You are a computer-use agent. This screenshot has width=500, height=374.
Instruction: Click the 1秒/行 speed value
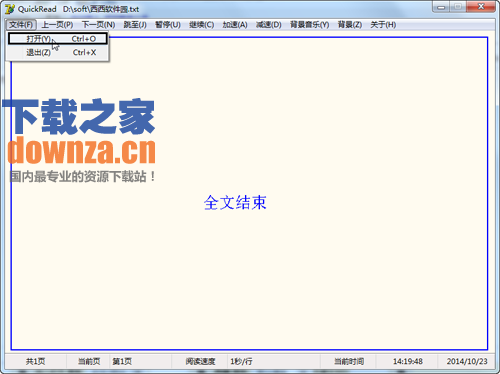241,361
